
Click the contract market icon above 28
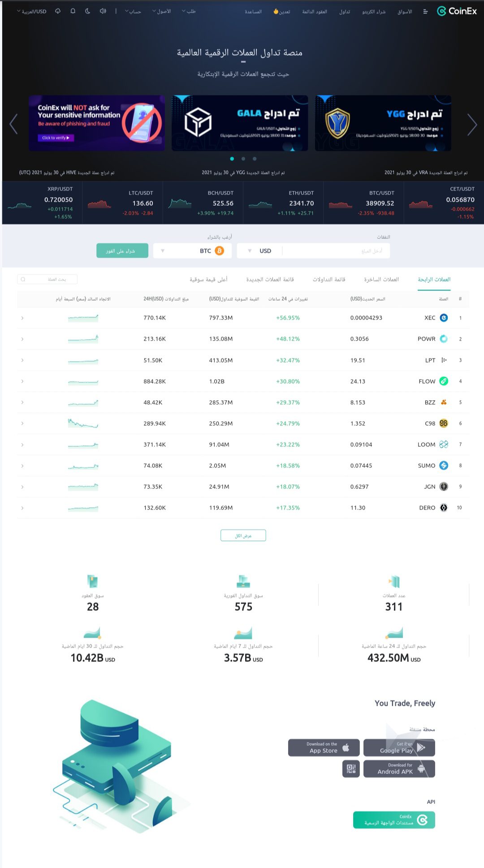click(x=93, y=582)
